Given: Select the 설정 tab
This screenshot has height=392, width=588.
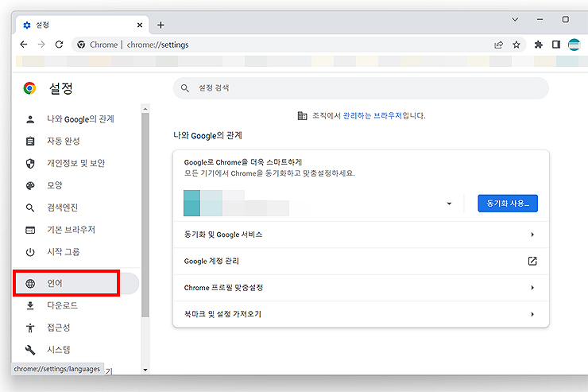Looking at the screenshot, I should click(x=83, y=25).
